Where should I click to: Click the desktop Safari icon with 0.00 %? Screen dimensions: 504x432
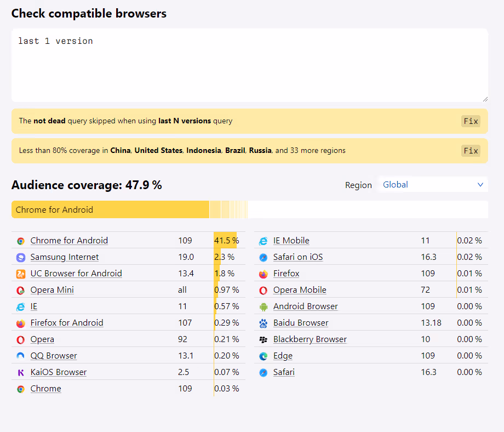tap(264, 372)
